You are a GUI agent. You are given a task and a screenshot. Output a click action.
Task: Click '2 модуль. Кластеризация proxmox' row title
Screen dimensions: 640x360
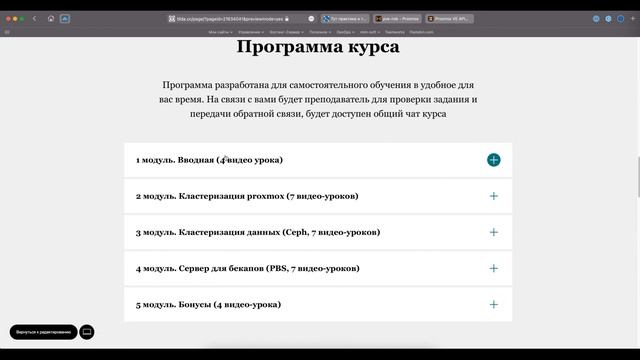click(x=247, y=196)
